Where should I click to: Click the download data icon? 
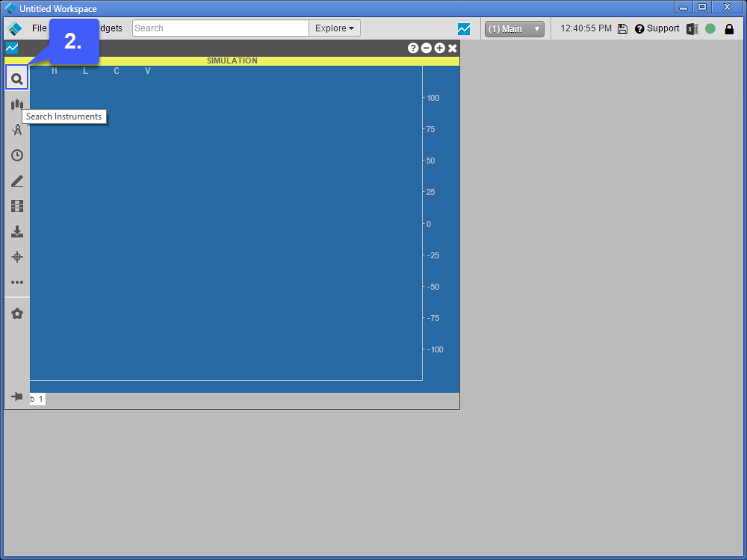point(17,231)
